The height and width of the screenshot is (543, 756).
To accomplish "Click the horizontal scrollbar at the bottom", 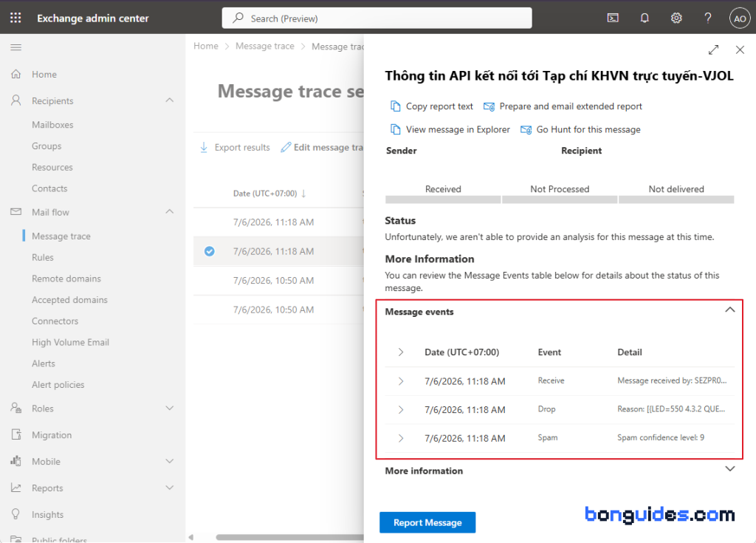I will [x=289, y=537].
